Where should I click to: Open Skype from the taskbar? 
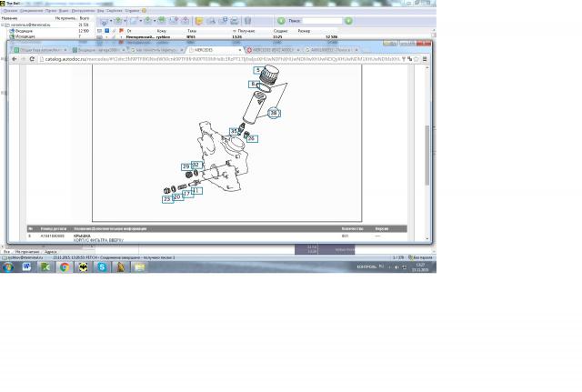point(102,266)
